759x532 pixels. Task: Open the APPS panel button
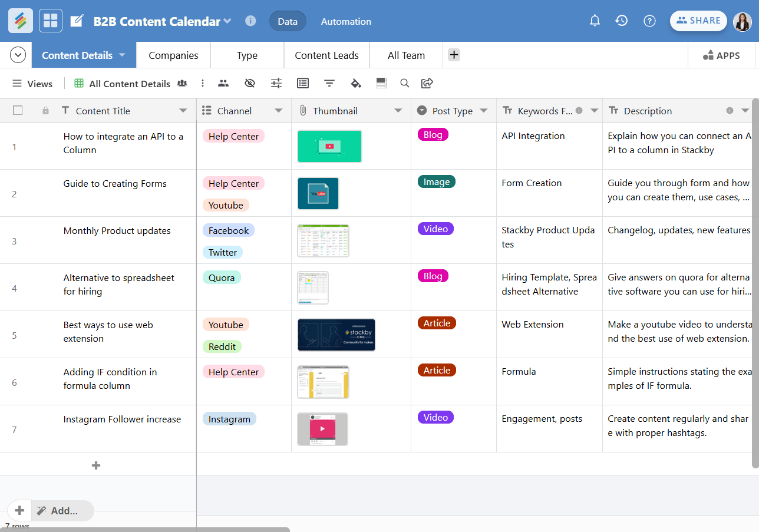721,55
